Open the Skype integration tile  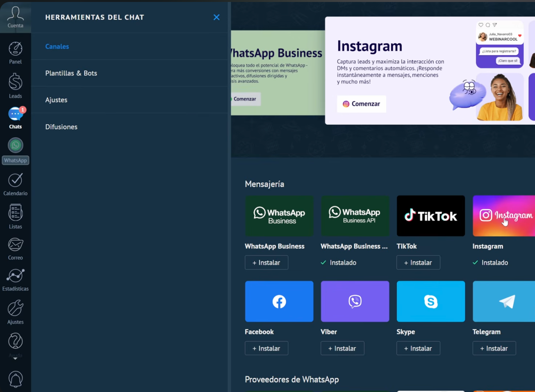tap(431, 302)
